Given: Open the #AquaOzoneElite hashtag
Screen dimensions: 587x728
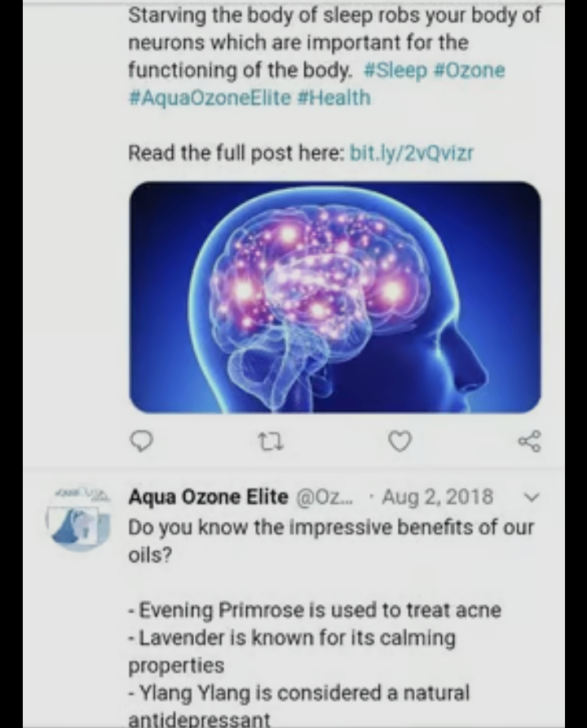Looking at the screenshot, I should click(x=209, y=98).
